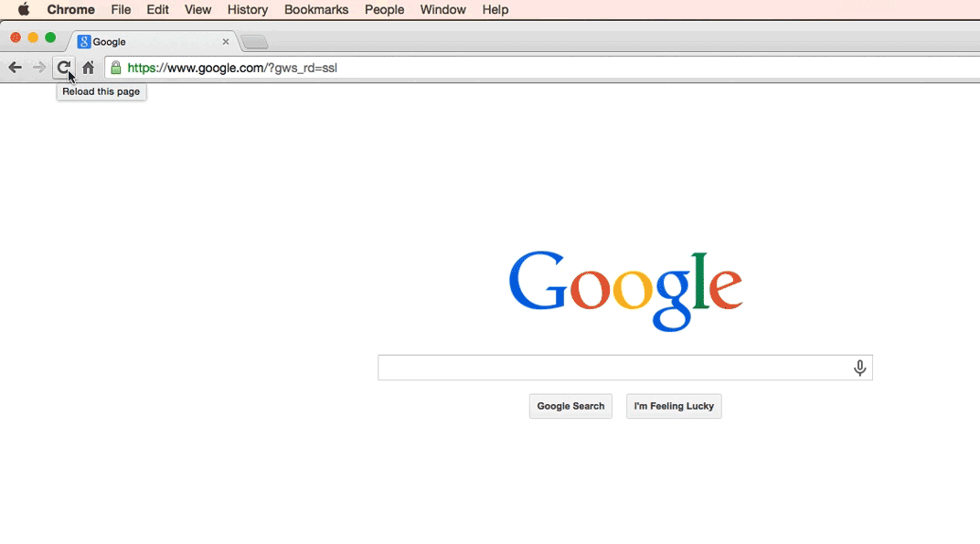Click the red close window button
980x544 pixels.
16,37
